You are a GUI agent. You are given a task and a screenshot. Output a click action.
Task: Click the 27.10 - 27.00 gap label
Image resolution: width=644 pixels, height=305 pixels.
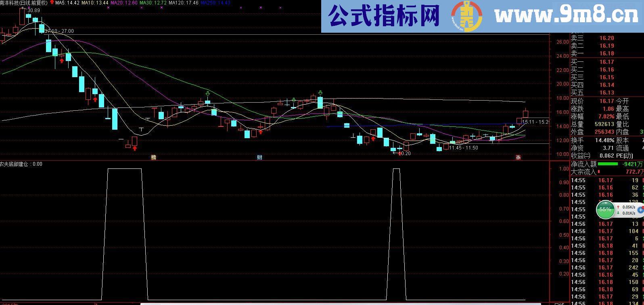pos(59,31)
